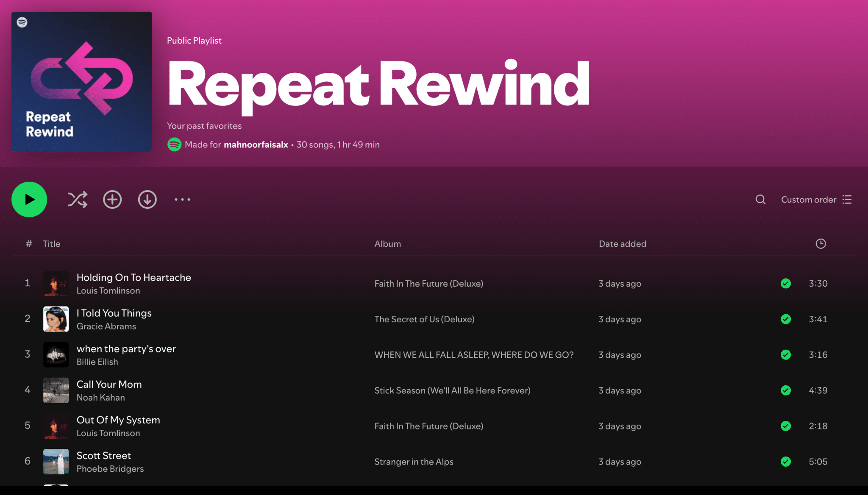Open more options for the playlist
Screen dimensions: 868x495
182,199
